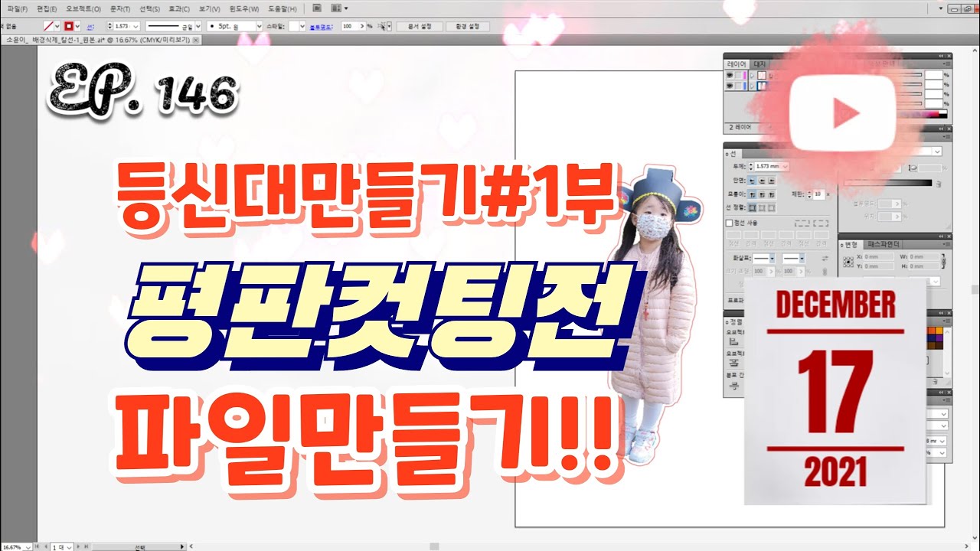Screen dimensions: 980x551
Task: Click the recolor artwork icon in control bar
Action: pos(381,26)
